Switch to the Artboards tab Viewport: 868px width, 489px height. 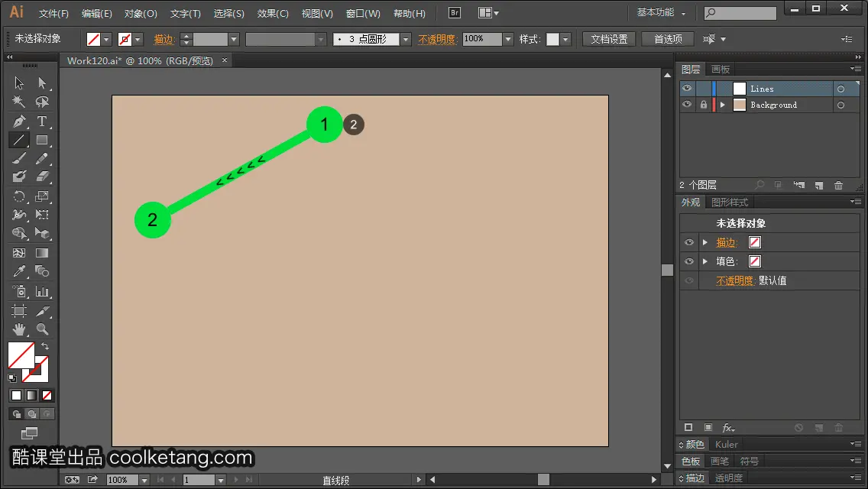tap(721, 70)
